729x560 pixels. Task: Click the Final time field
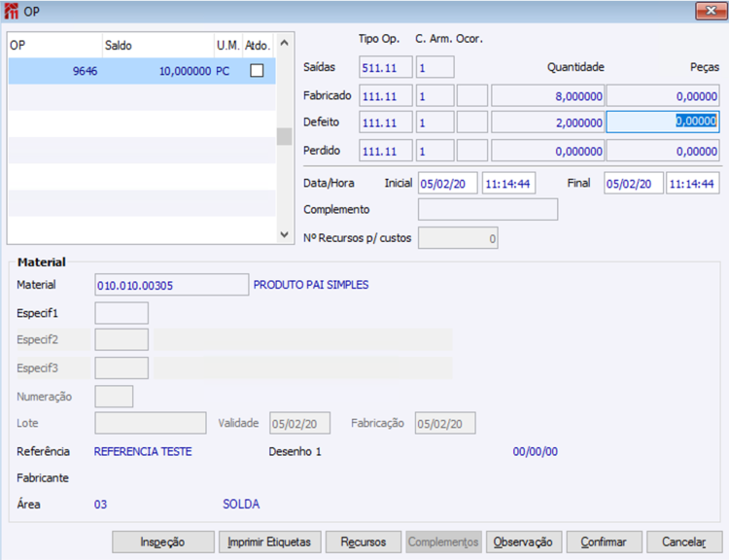tap(693, 183)
